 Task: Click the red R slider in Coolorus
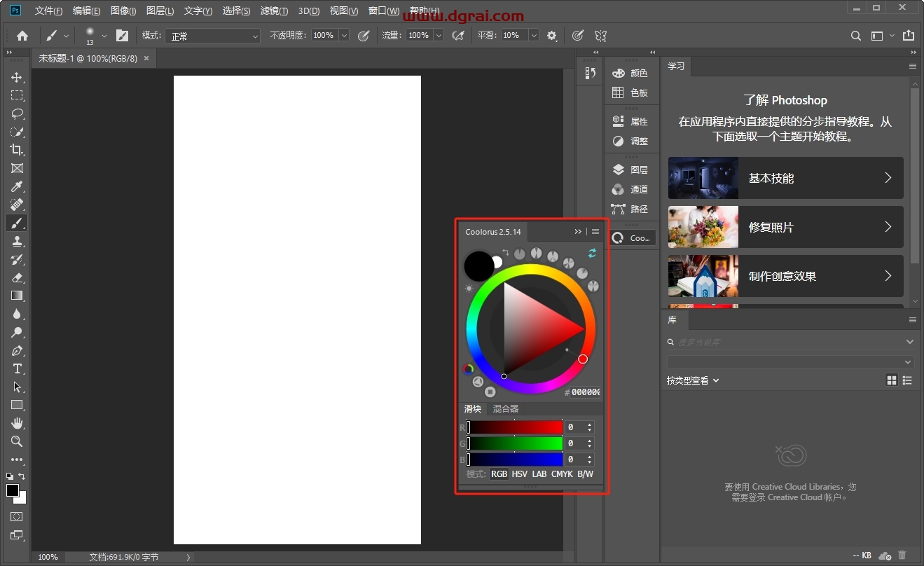point(515,427)
